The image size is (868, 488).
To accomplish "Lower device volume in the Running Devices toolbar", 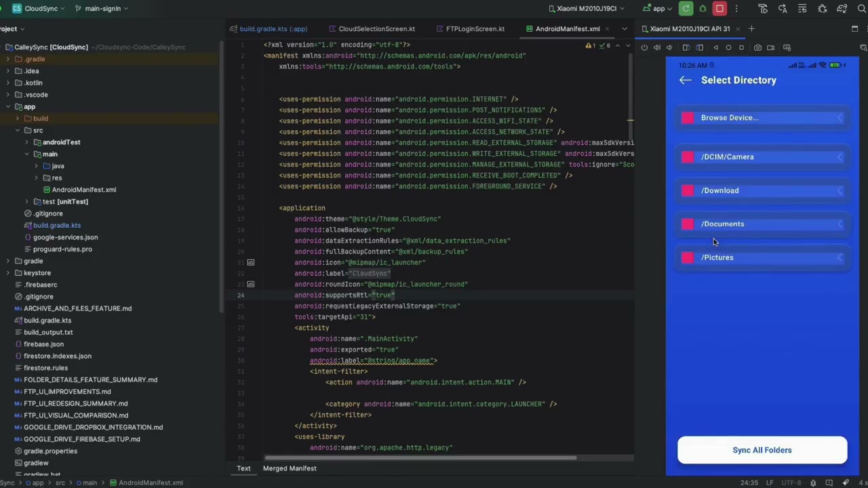I will [669, 47].
